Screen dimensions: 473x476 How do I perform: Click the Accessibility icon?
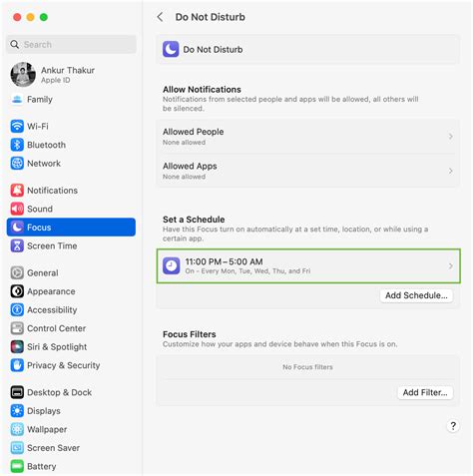17,309
